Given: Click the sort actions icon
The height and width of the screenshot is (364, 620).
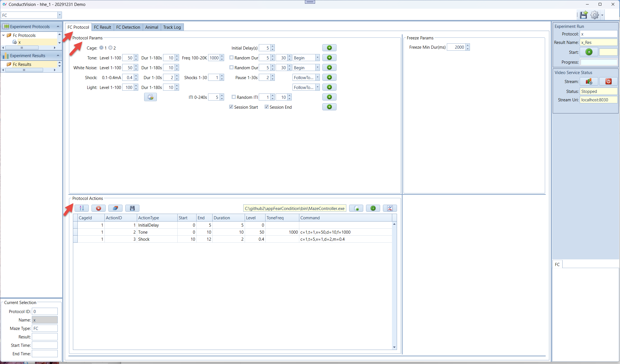Looking at the screenshot, I should (82, 208).
